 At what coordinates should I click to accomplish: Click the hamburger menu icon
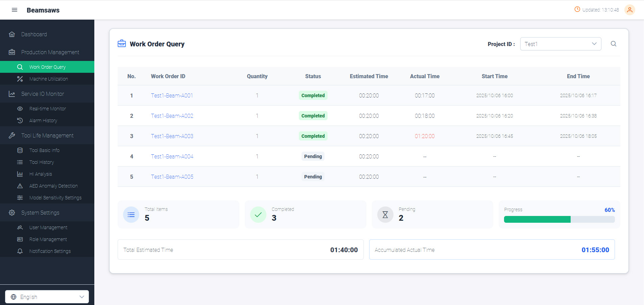click(x=15, y=10)
